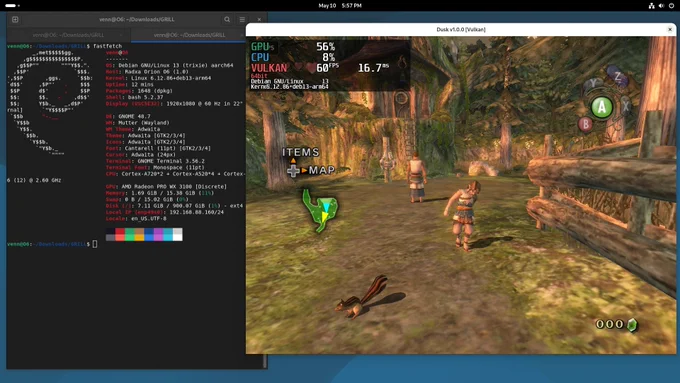Close the Dusk v1.0.0 game window
This screenshot has height=383, width=680.
pos(670,29)
